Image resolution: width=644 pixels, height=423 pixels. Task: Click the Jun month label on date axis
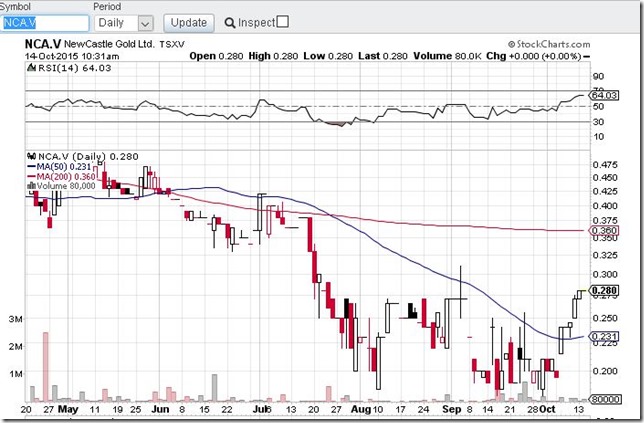click(160, 409)
